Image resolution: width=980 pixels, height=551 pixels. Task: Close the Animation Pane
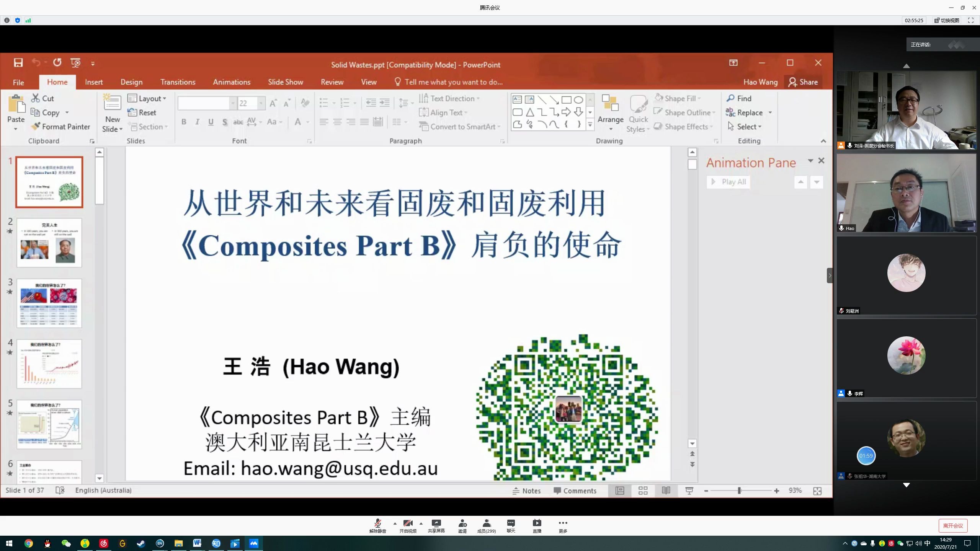click(x=821, y=161)
